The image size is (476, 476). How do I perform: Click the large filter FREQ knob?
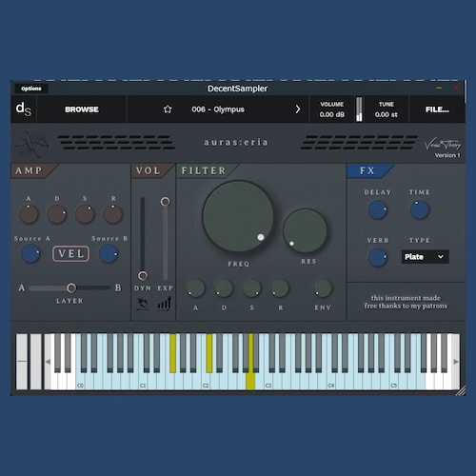coord(238,216)
